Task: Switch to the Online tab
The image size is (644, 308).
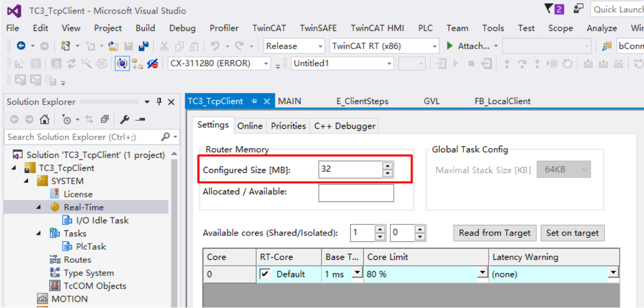Action: pos(250,126)
